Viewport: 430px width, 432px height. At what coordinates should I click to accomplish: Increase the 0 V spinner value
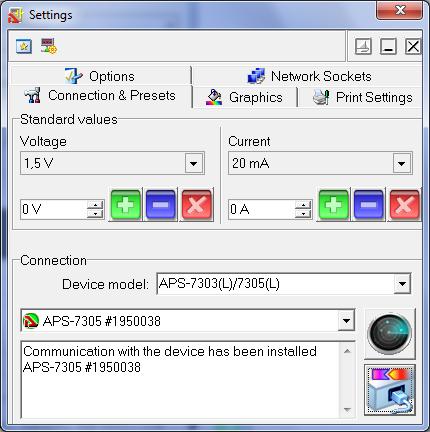click(95, 205)
